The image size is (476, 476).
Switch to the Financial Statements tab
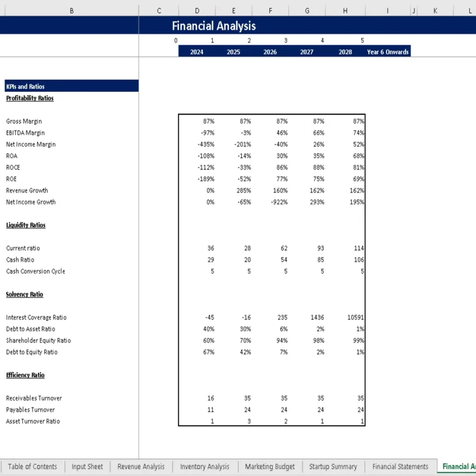[400, 466]
